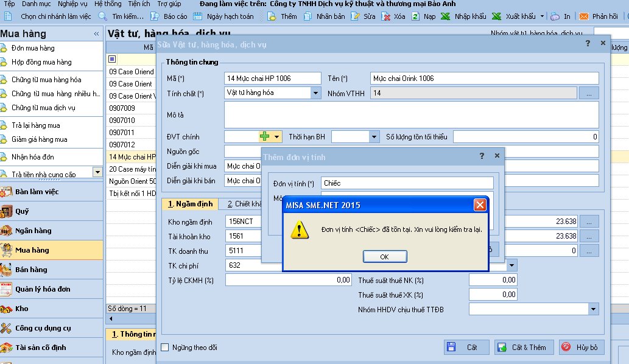Screen dimensions: 629x364
Task: Click the Tìm kiếm magnifier icon
Action: (103, 16)
